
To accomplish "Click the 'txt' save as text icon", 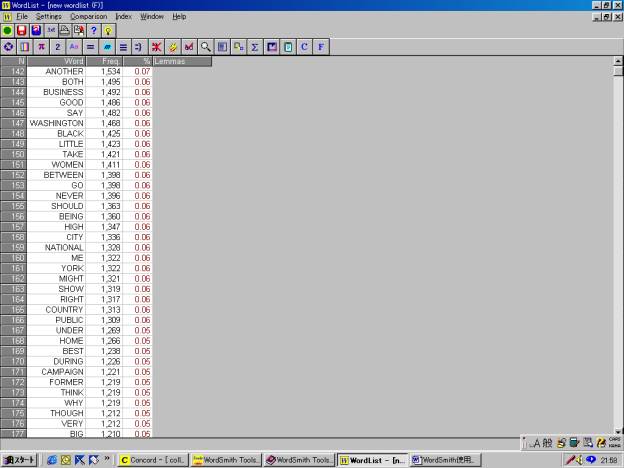I will (51, 31).
